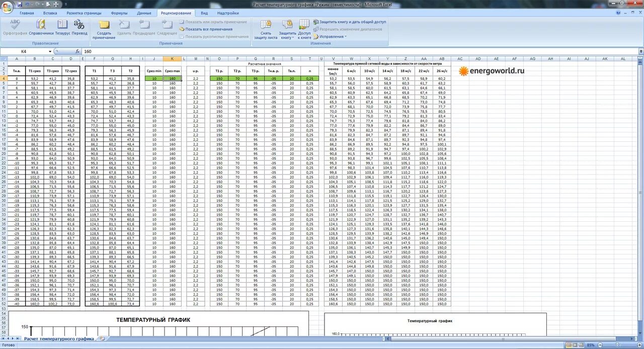
Task: Adjust the zoom slider handle
Action: pos(617,345)
